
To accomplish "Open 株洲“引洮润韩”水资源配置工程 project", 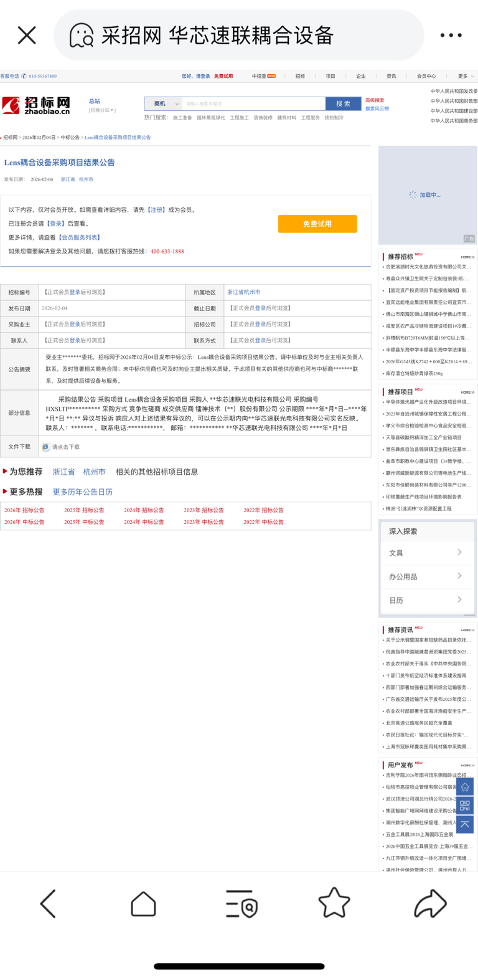I will pos(419,509).
